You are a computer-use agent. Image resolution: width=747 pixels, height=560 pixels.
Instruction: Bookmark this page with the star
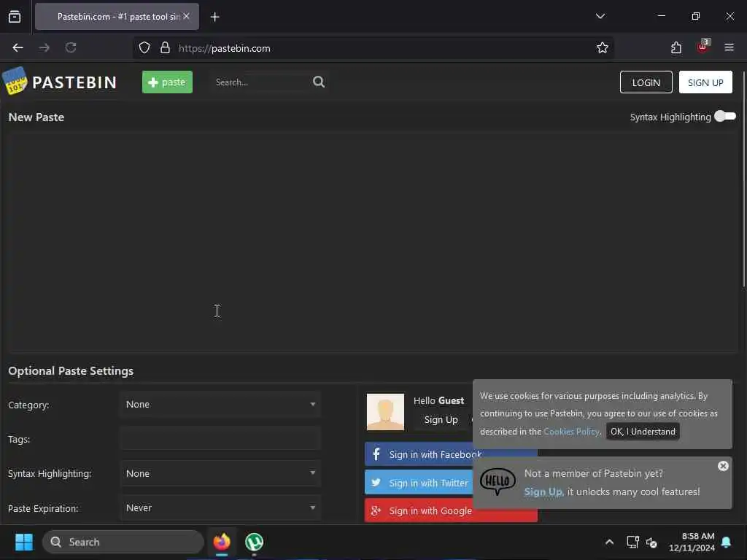click(602, 47)
